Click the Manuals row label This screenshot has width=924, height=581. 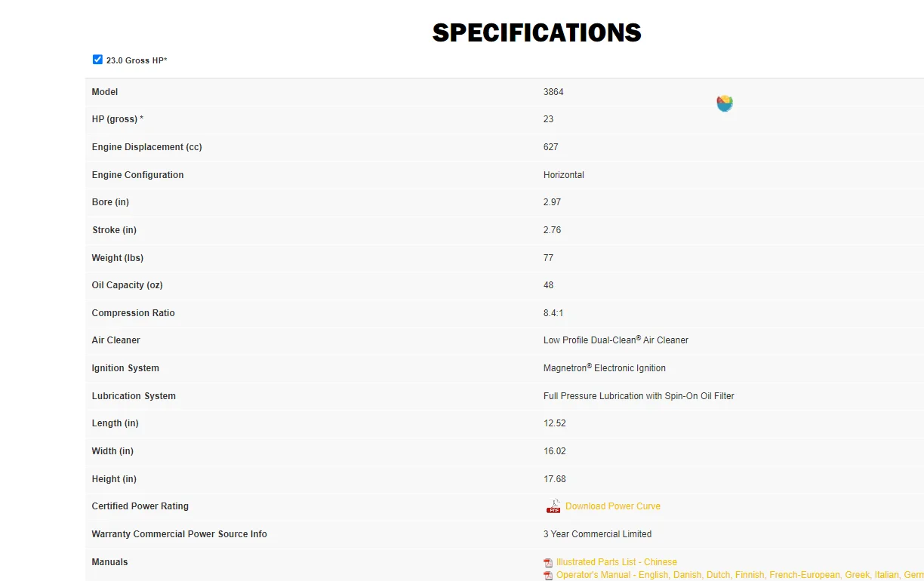click(x=110, y=562)
